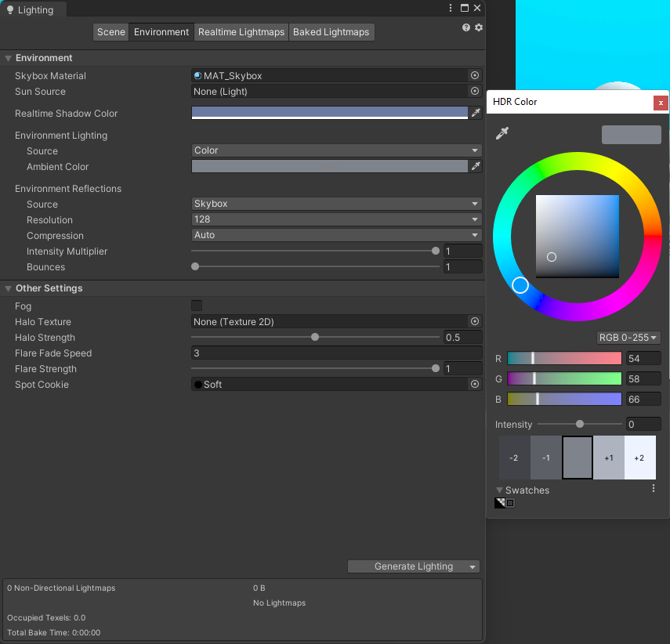Open Spot Cookie object picker
The image size is (670, 644).
tap(474, 385)
